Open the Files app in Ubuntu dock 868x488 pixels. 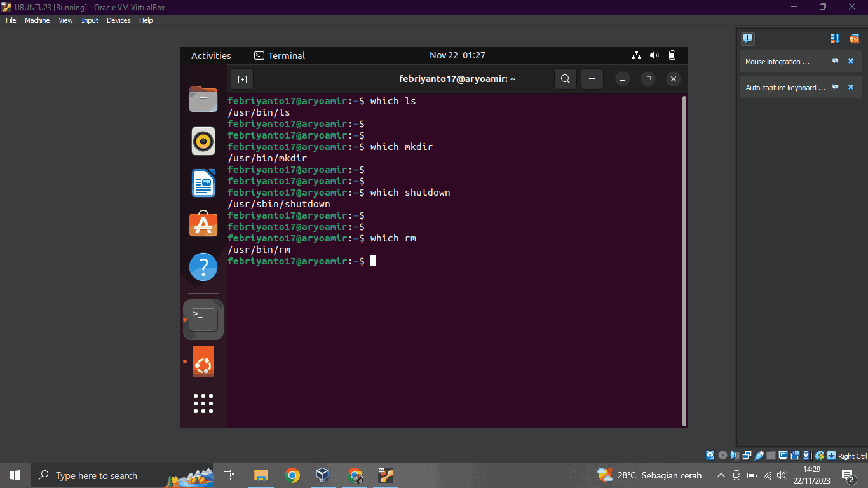pyautogui.click(x=203, y=100)
